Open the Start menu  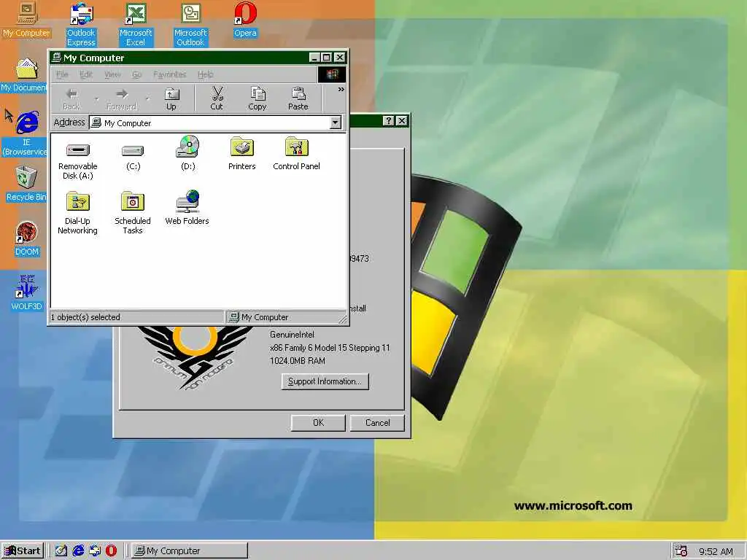(23, 551)
